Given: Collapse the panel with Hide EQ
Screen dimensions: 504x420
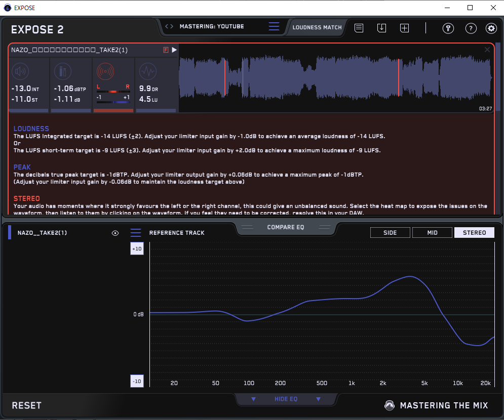Looking at the screenshot, I should (286, 399).
